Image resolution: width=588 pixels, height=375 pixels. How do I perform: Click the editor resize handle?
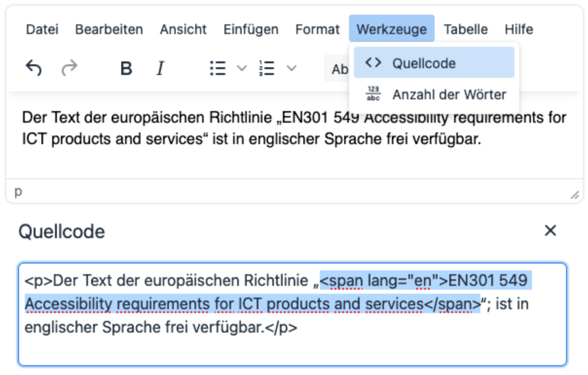575,195
